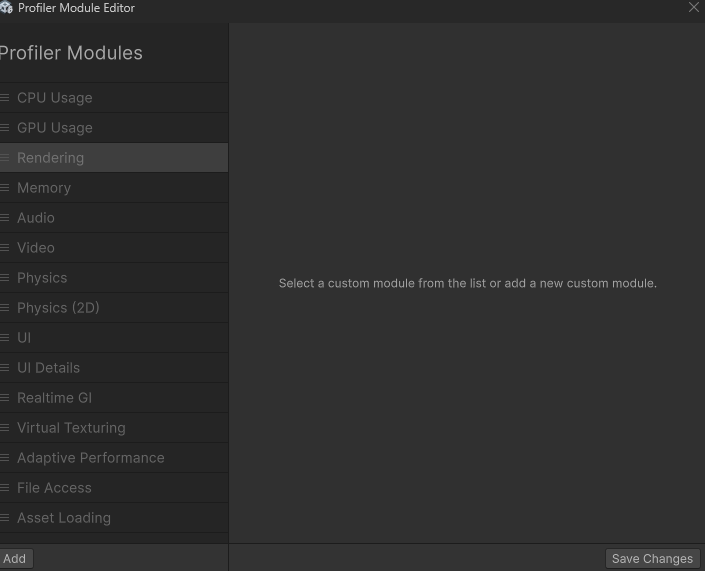705x571 pixels.
Task: Click drag handle icon beside GPU Usage
Action: [x=5, y=128]
